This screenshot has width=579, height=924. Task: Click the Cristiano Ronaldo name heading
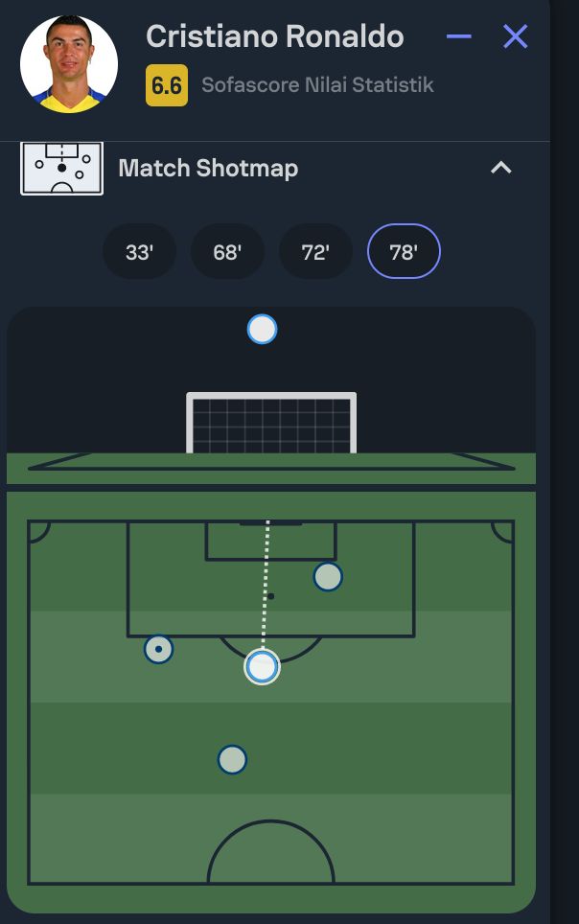pos(275,36)
